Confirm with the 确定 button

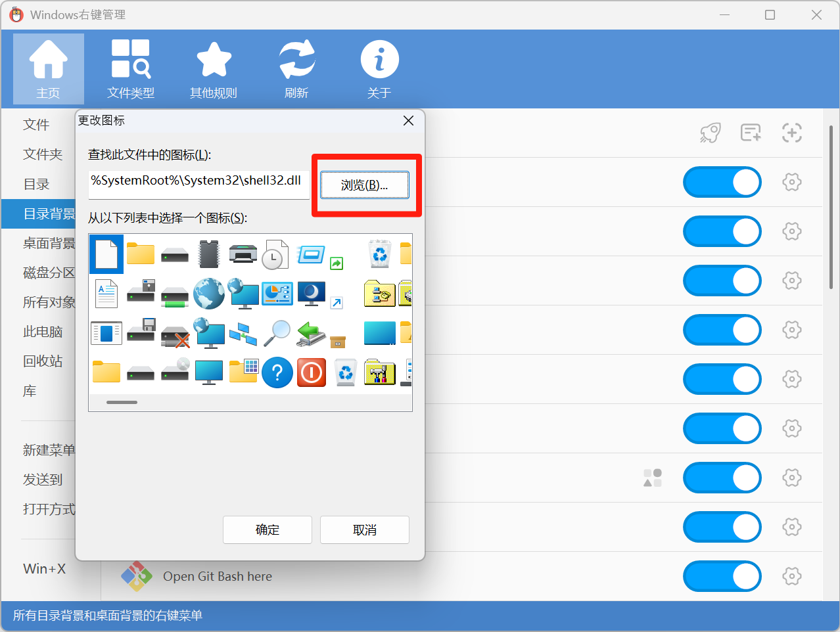click(268, 530)
